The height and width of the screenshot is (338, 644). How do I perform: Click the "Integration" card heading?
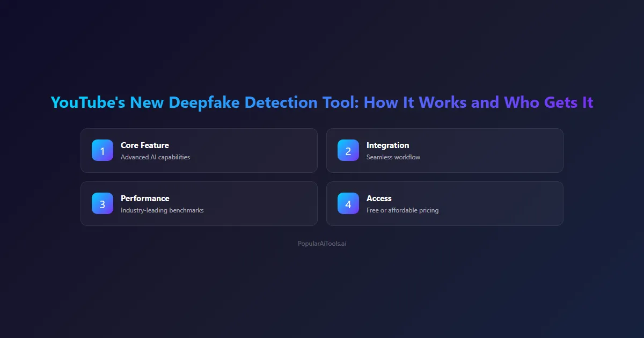[x=387, y=145]
